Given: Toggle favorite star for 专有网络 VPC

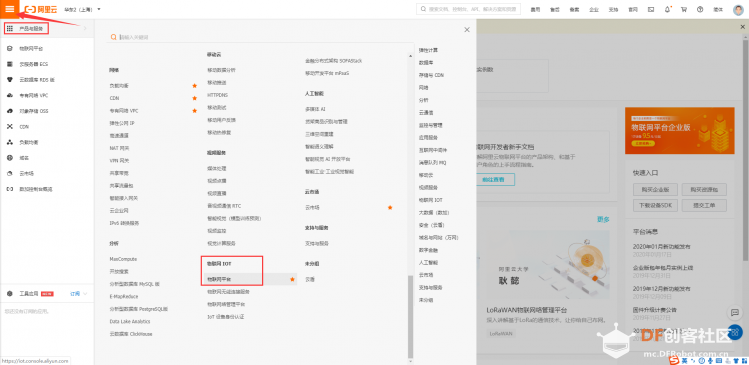Looking at the screenshot, I should tap(194, 111).
